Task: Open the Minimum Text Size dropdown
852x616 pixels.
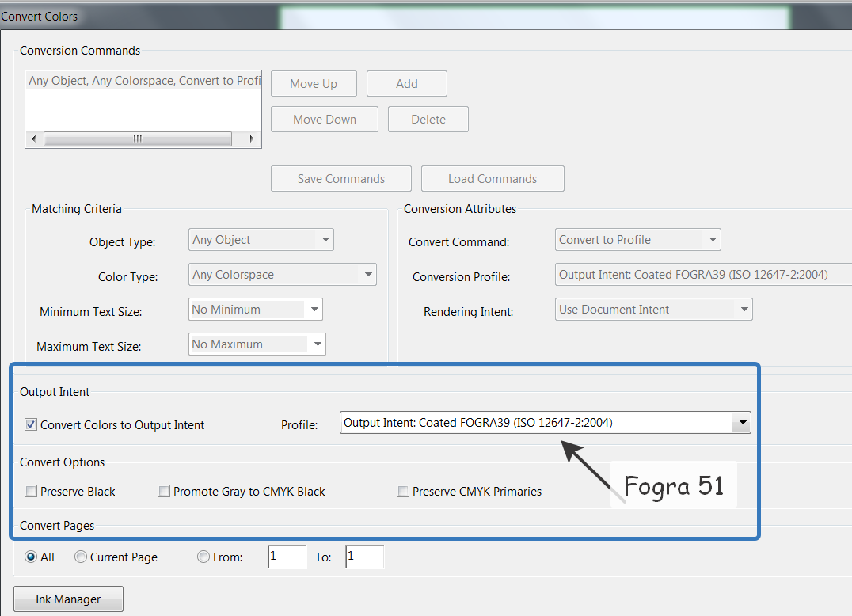Action: [256, 309]
